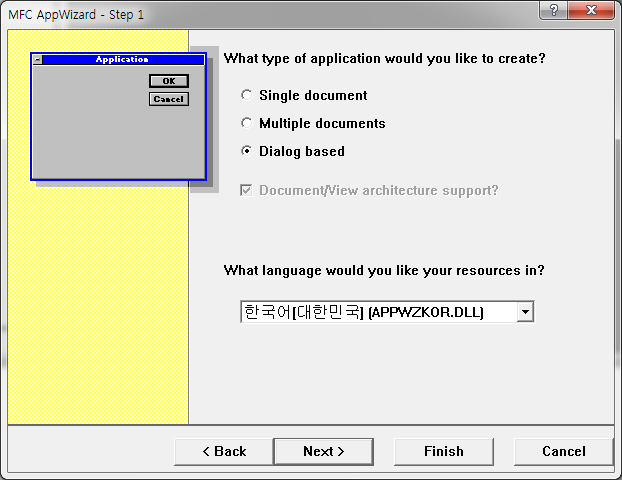Select the Dialog based radio button
Image resolution: width=622 pixels, height=480 pixels.
(x=246, y=151)
